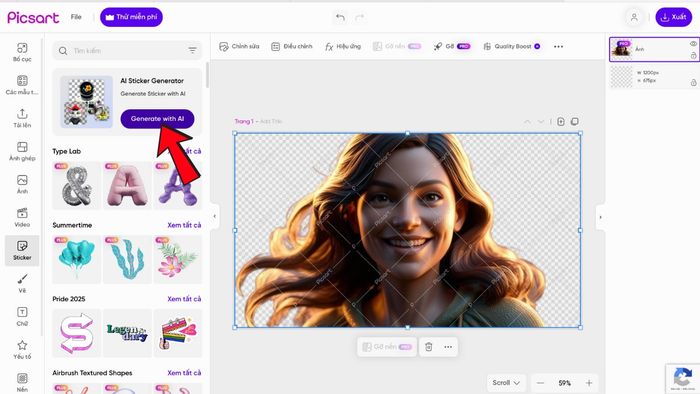Image resolution: width=700 pixels, height=394 pixels.
Task: Select the pink letter A sticker
Action: point(127,186)
